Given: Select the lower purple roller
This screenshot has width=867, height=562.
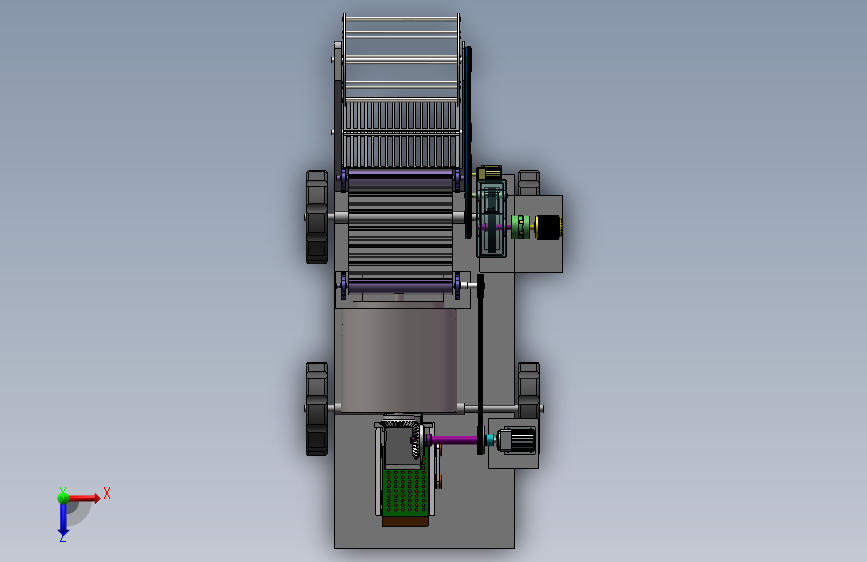Looking at the screenshot, I should (400, 287).
